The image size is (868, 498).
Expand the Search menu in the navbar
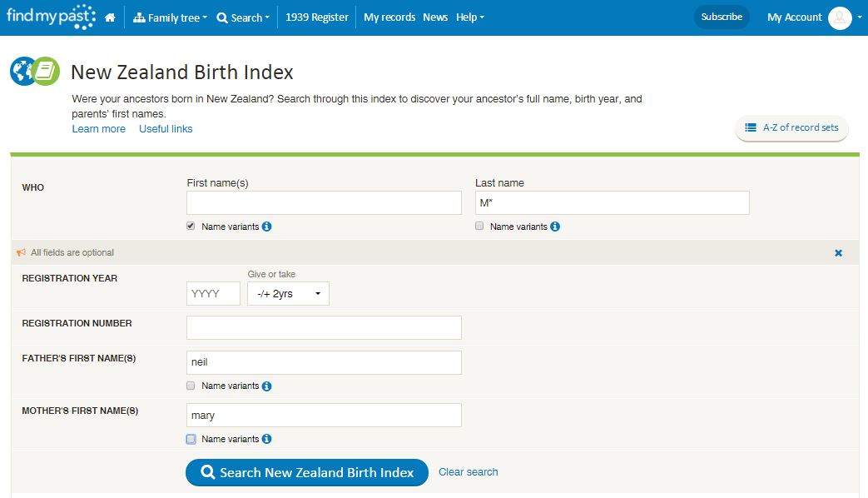[243, 17]
